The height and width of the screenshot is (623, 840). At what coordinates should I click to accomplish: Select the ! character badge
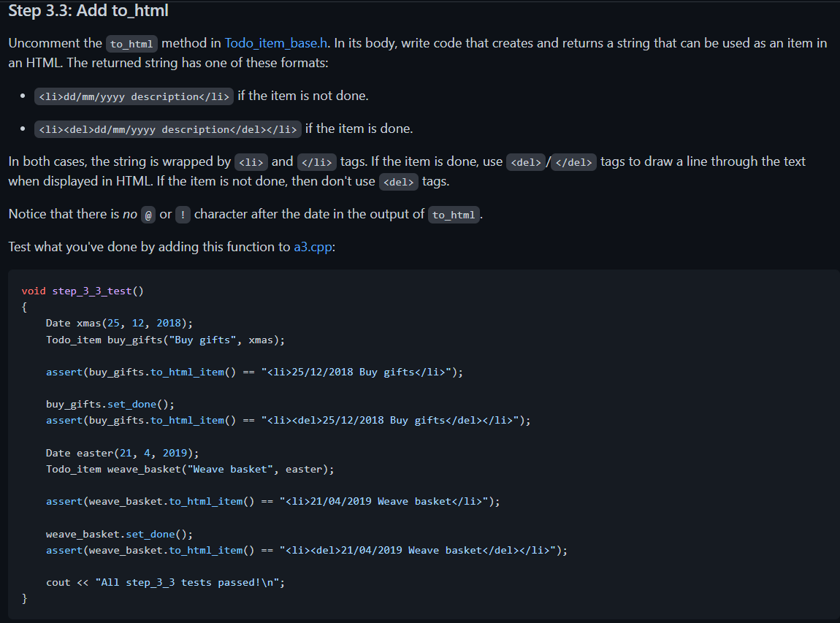182,215
